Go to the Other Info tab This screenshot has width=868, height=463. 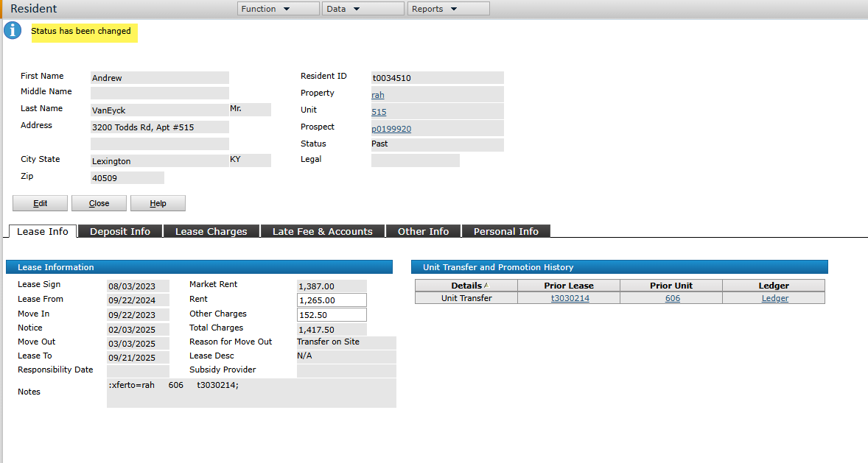423,231
